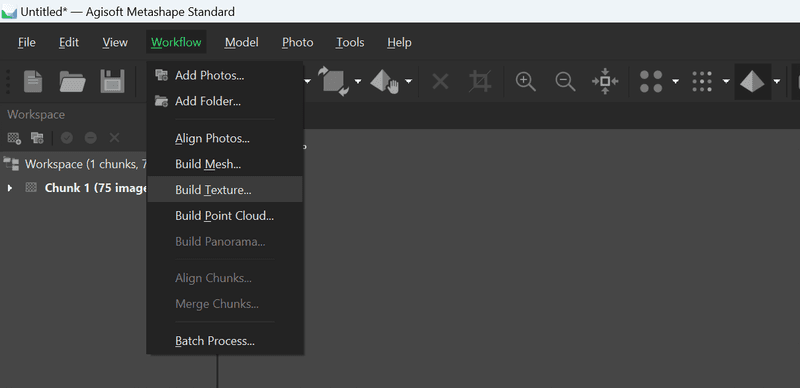
Task: Close the open Workflow menu
Action: (176, 42)
